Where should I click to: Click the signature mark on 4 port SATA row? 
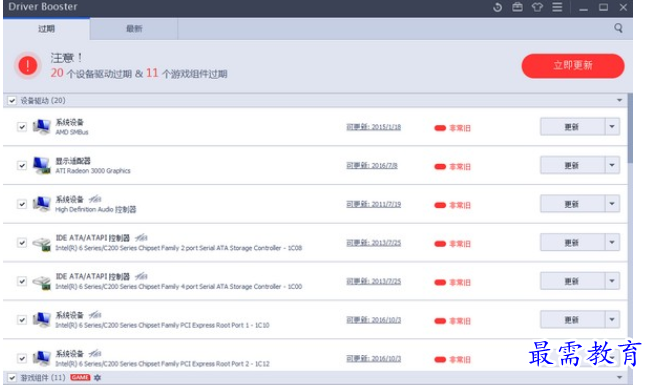point(141,276)
